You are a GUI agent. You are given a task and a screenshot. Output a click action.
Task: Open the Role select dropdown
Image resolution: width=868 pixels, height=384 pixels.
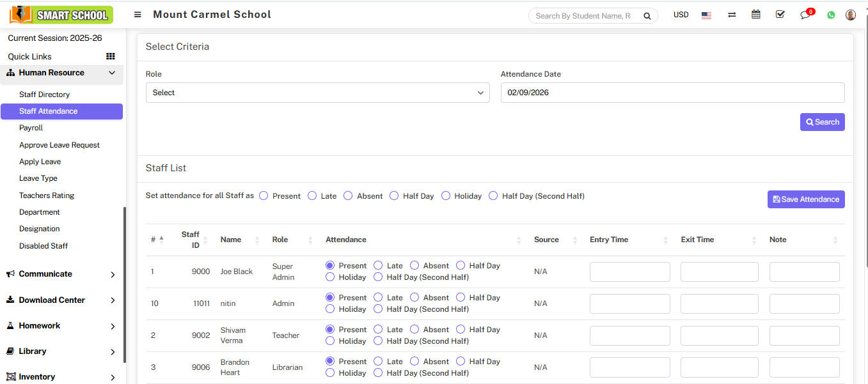(x=317, y=93)
